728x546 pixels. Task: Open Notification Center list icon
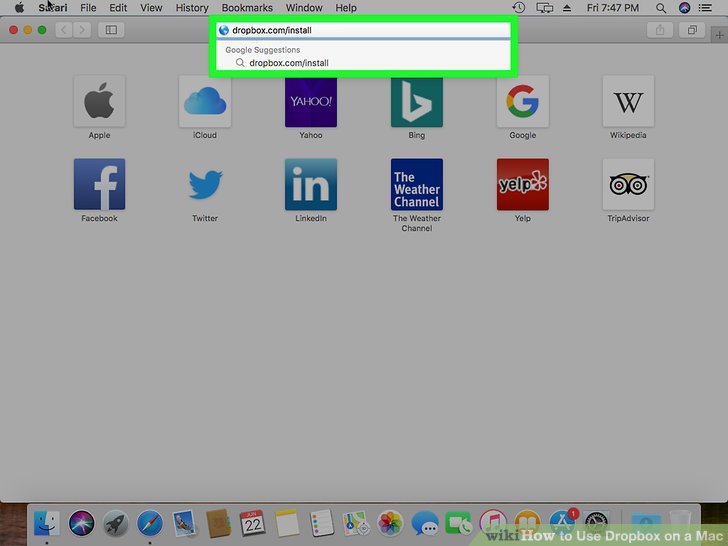coord(705,8)
